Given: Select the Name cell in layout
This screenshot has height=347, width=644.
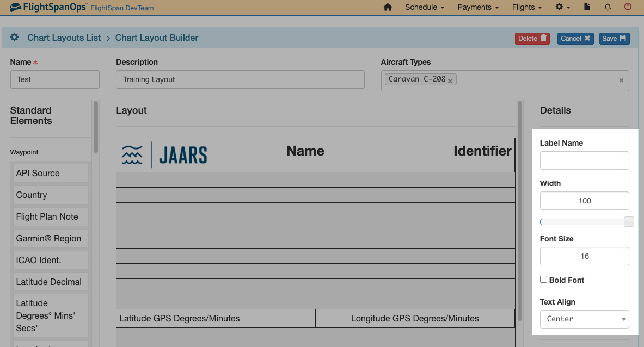Looking at the screenshot, I should coord(305,155).
